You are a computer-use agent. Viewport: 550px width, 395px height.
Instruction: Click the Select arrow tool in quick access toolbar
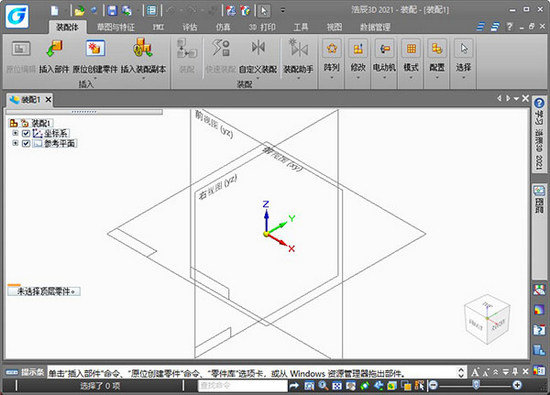(x=264, y=11)
